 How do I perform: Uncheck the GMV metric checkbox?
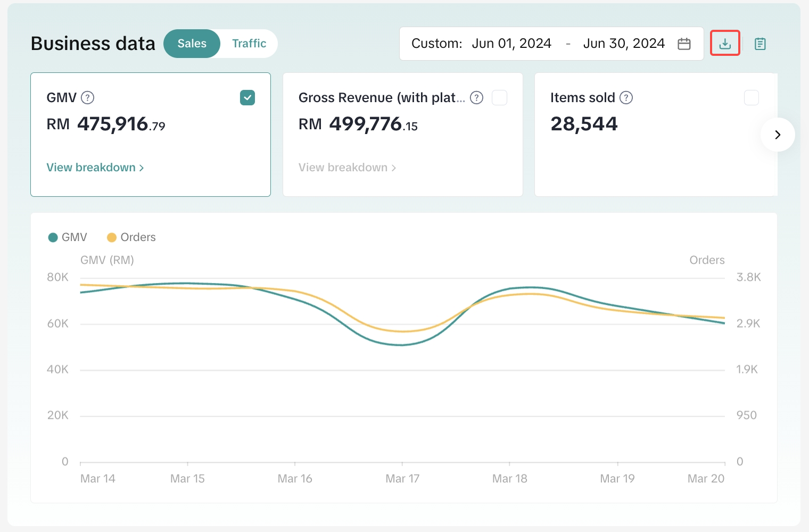247,98
